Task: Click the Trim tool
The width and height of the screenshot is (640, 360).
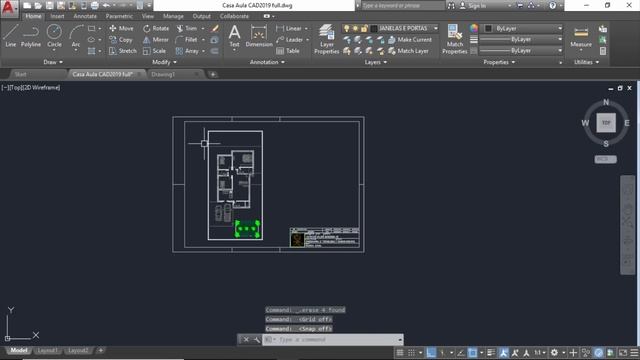Action: tap(187, 28)
